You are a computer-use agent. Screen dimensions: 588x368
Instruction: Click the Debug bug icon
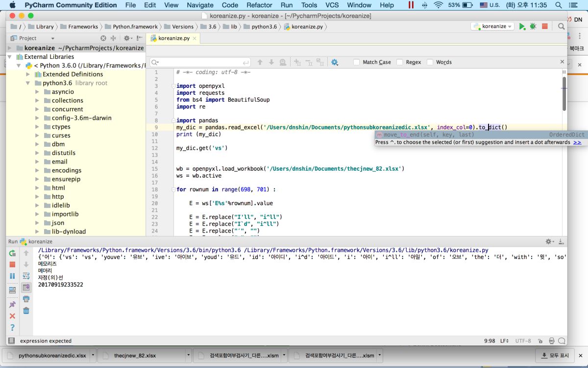(x=533, y=26)
